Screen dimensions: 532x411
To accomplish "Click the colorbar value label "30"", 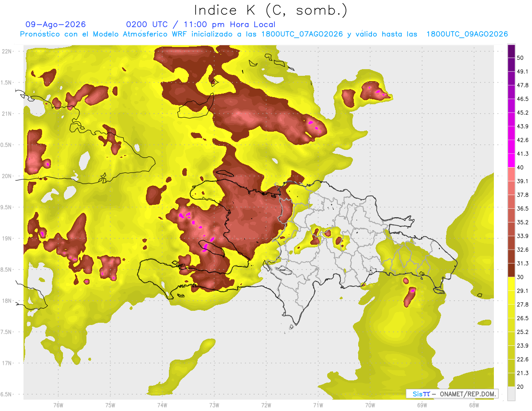I will click(520, 277).
